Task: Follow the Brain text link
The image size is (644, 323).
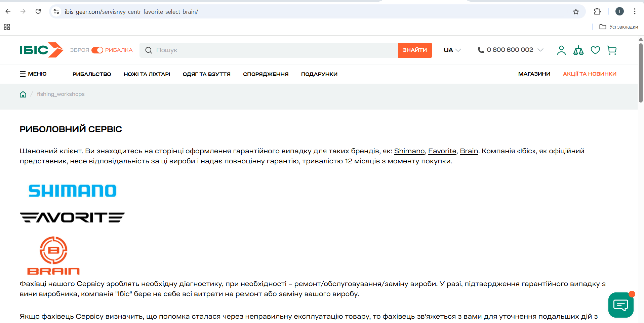Action: 469,151
